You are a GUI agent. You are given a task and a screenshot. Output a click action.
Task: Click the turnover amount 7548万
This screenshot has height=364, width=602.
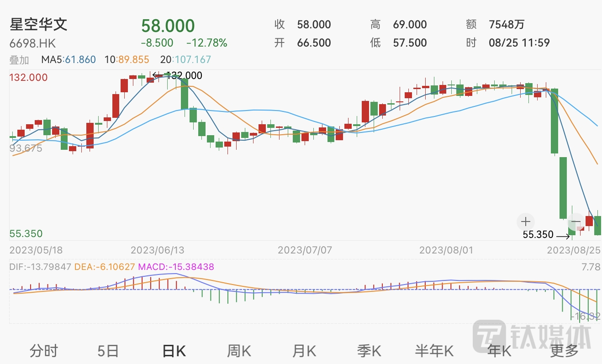(507, 24)
